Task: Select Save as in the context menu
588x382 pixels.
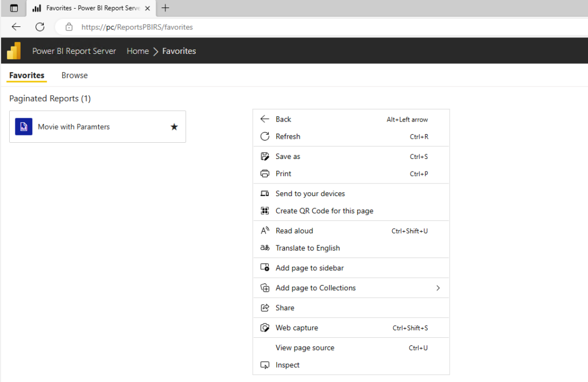Action: pos(351,156)
